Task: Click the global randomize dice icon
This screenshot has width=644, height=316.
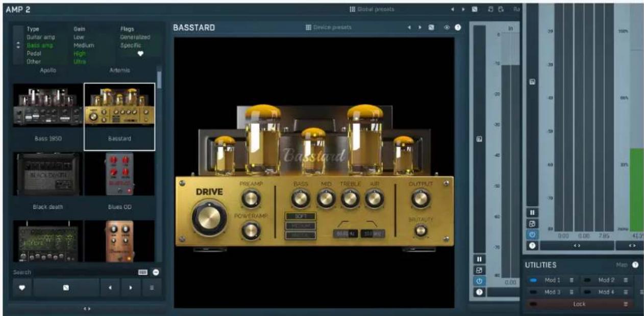Action: 475,9
